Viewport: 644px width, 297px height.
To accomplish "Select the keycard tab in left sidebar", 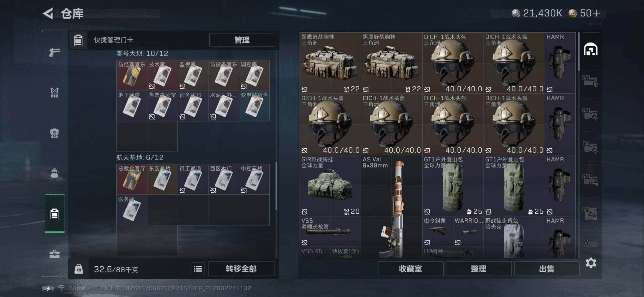I will (54, 214).
